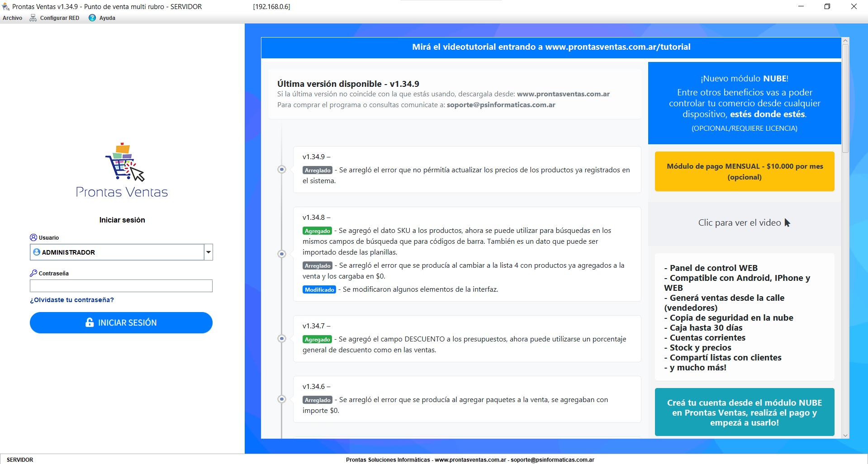Screen dimensions: 868x464
Task: Click the lock icon in INICIAR SESIÓN button
Action: tap(90, 322)
